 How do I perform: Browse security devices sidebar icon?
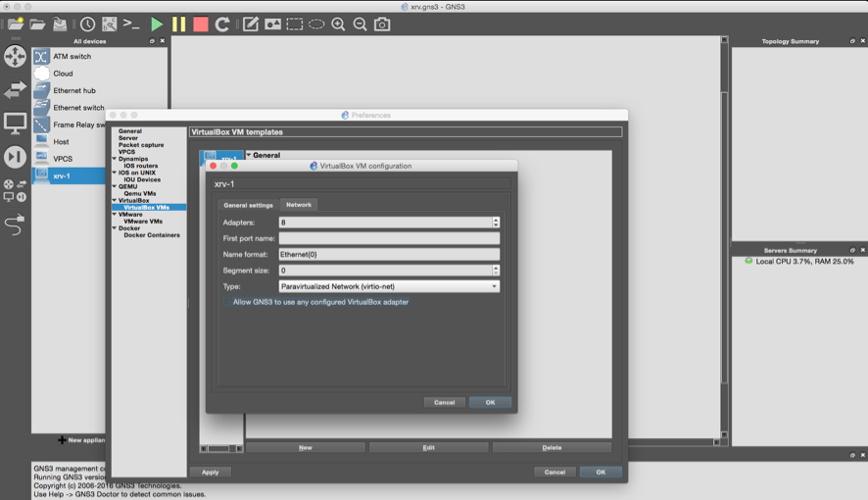15,157
